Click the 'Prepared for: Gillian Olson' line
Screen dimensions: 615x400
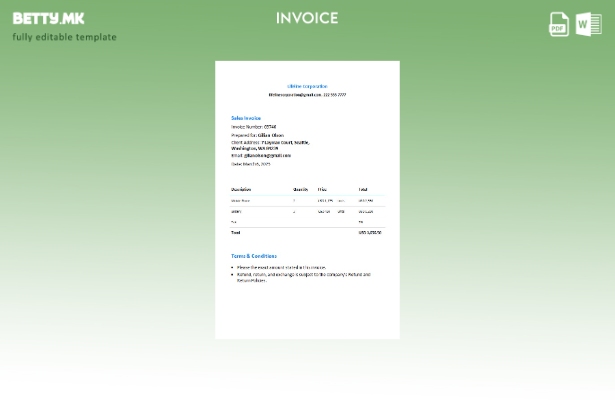(x=257, y=135)
